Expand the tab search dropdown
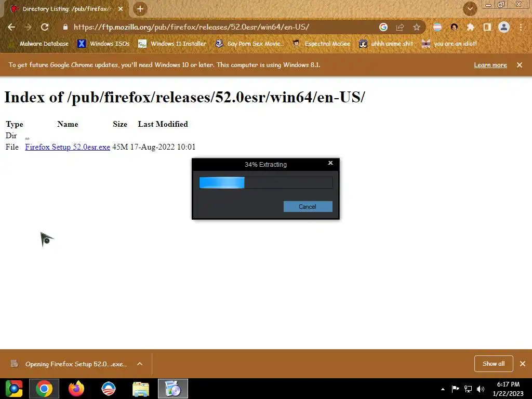Image resolution: width=532 pixels, height=399 pixels. [470, 9]
